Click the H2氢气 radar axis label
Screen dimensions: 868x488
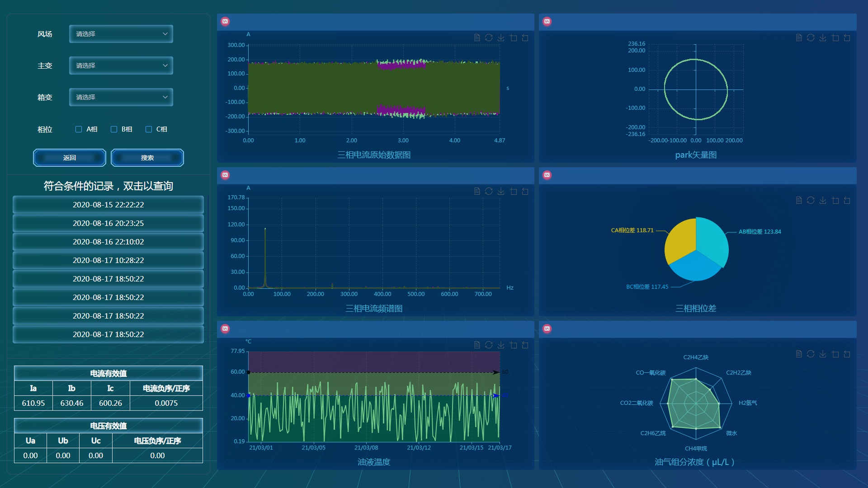tap(748, 403)
